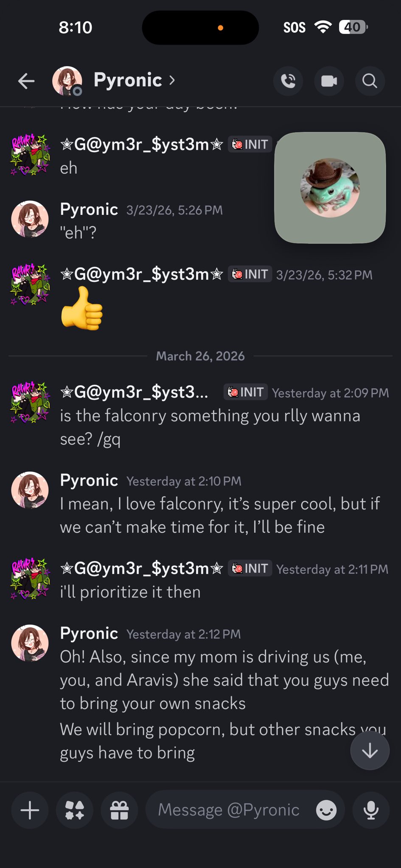Tap the Message @Pyronic input field

(x=229, y=810)
